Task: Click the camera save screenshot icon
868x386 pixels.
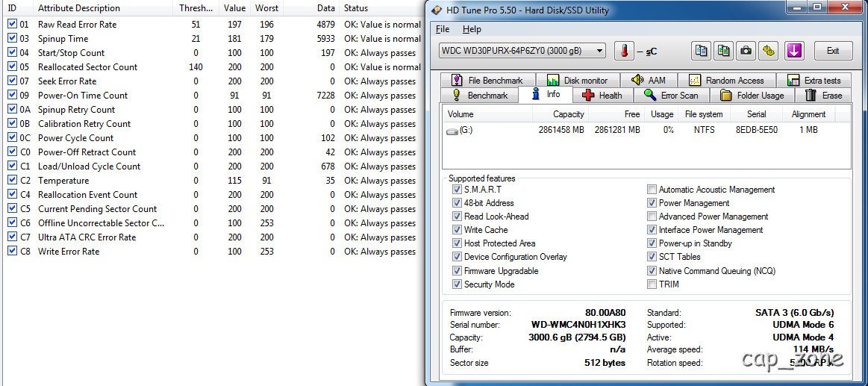Action: (746, 50)
